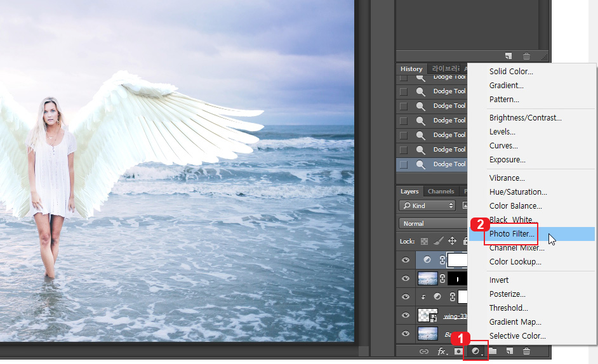Click the link layers chain icon
The width and height of the screenshot is (598, 364).
(x=423, y=351)
